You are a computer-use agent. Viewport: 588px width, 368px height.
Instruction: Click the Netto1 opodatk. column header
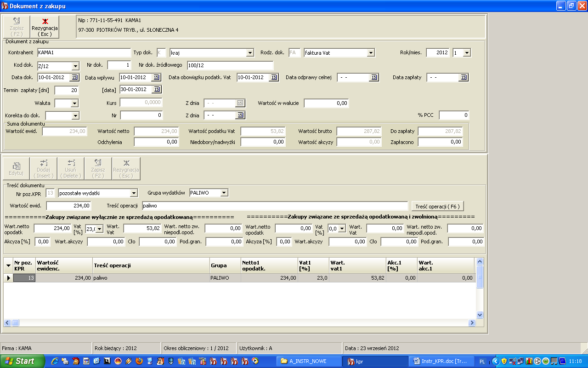point(269,266)
